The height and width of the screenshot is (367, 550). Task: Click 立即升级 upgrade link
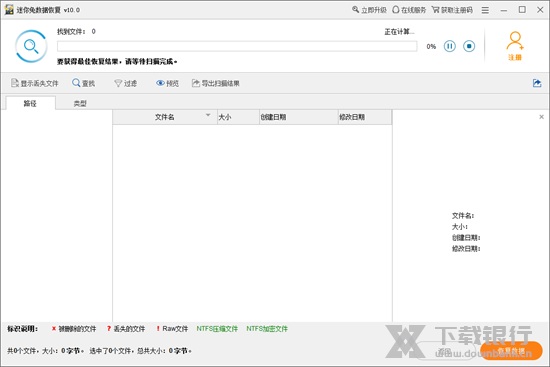click(x=369, y=10)
